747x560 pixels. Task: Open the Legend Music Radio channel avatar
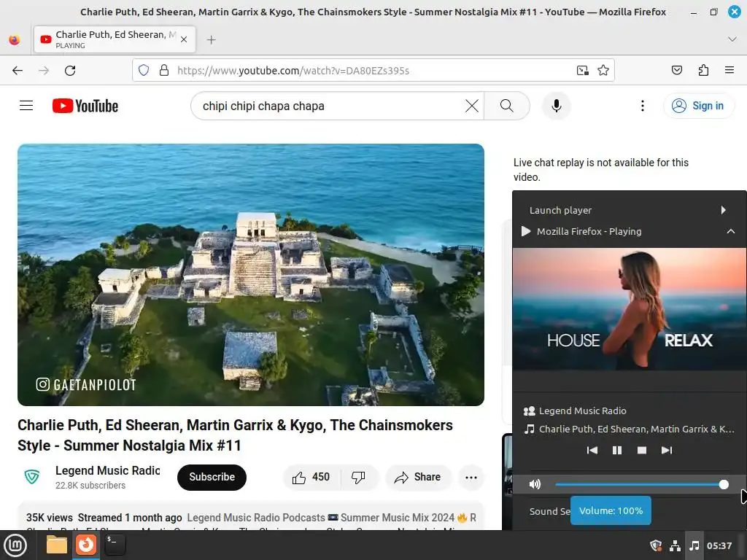click(x=32, y=477)
